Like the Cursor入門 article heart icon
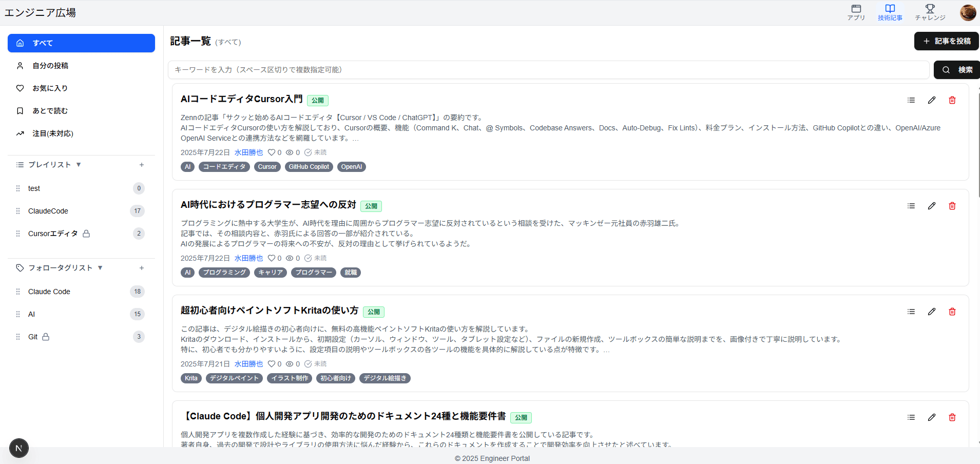 (x=272, y=152)
